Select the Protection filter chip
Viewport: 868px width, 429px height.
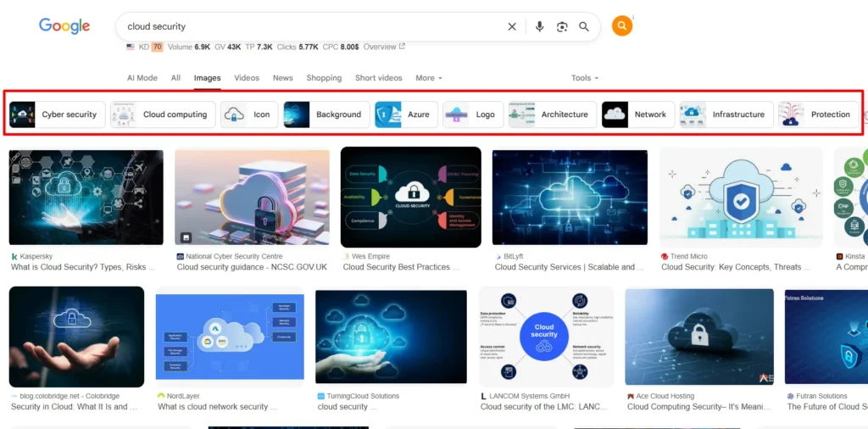click(x=818, y=114)
